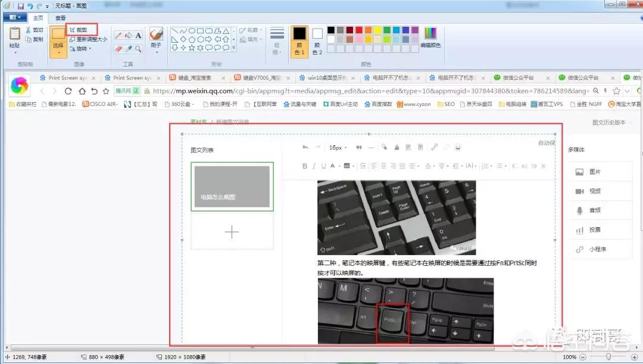Expand the Brushes (刷子) dropdown arrow
This screenshot has height=364, width=643.
click(x=156, y=52)
